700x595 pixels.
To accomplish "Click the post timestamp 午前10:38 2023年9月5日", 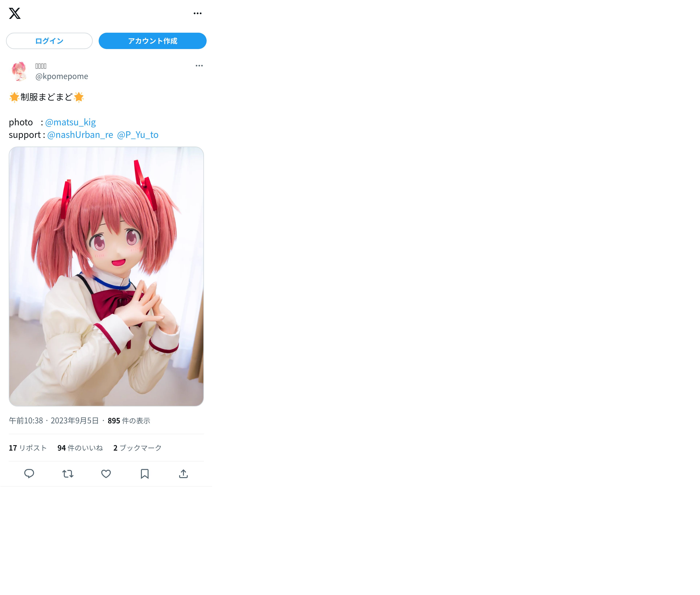I will [x=54, y=421].
